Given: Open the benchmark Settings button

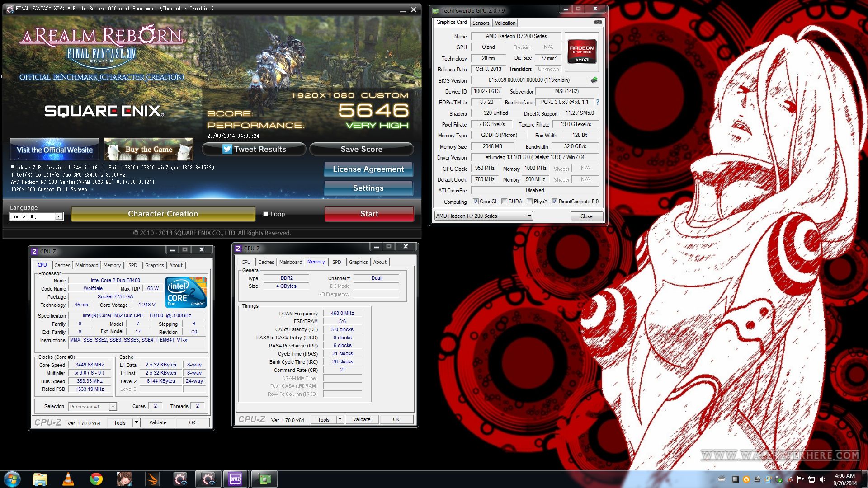Looking at the screenshot, I should 368,188.
